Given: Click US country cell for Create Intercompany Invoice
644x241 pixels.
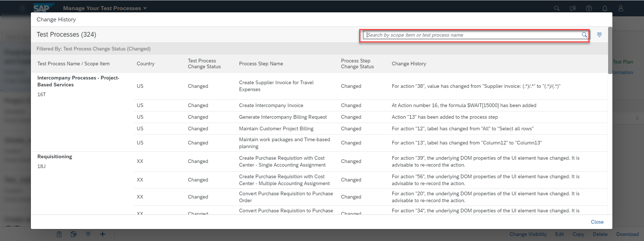Looking at the screenshot, I should (x=140, y=105).
